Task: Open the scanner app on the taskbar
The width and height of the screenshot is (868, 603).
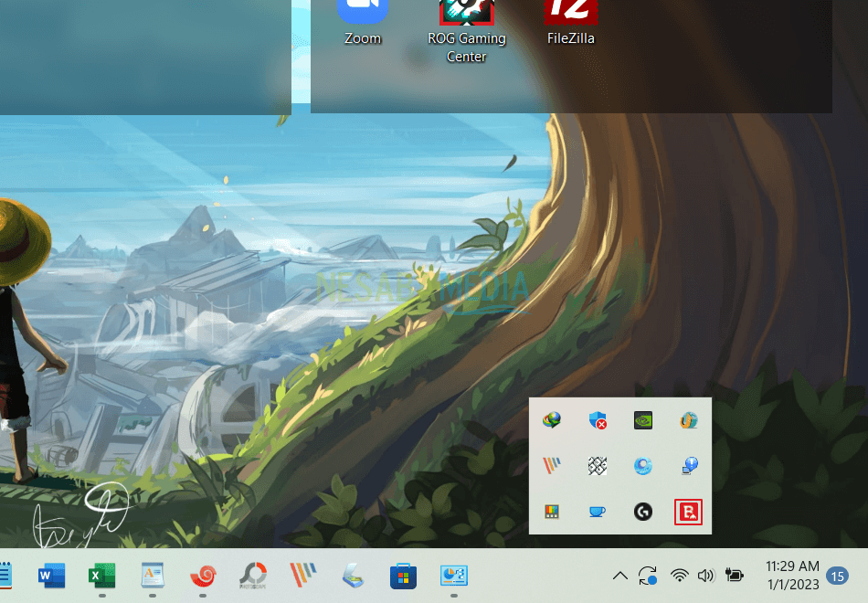Action: (354, 576)
